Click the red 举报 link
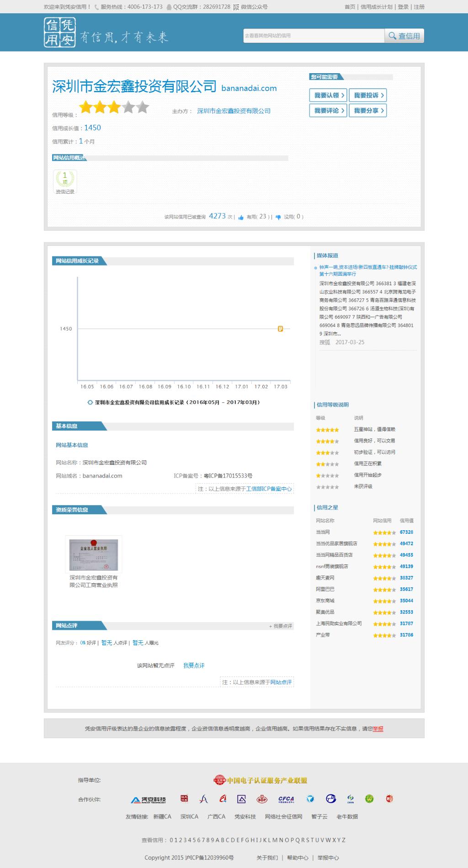468x868 pixels. click(x=378, y=729)
